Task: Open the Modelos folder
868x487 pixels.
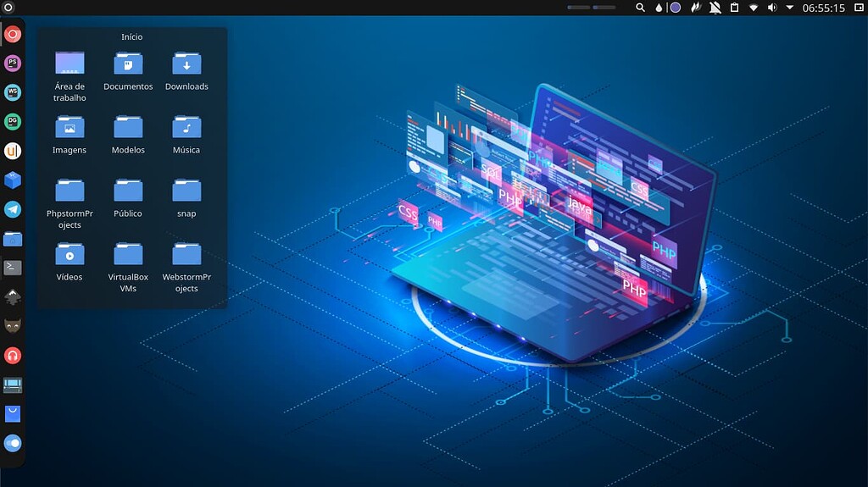Action: tap(128, 135)
